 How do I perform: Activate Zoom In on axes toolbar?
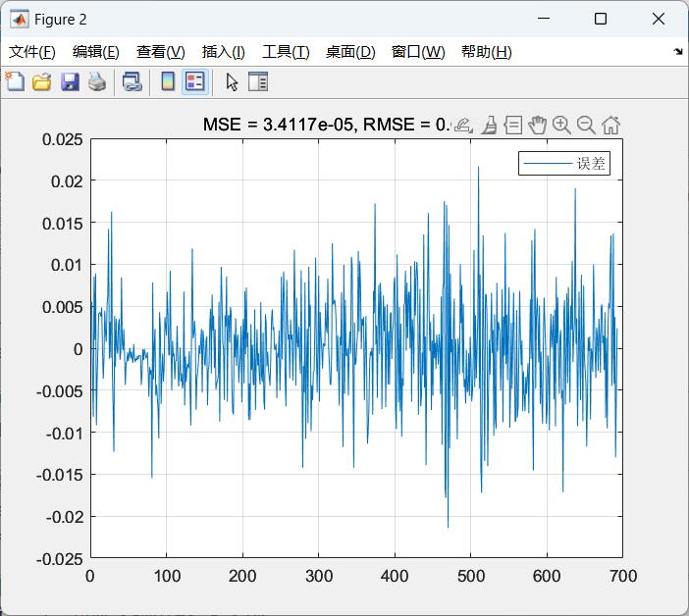tap(561, 125)
